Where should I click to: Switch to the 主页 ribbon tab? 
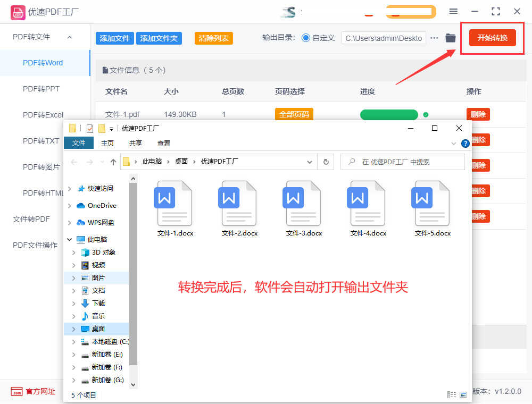(107, 144)
